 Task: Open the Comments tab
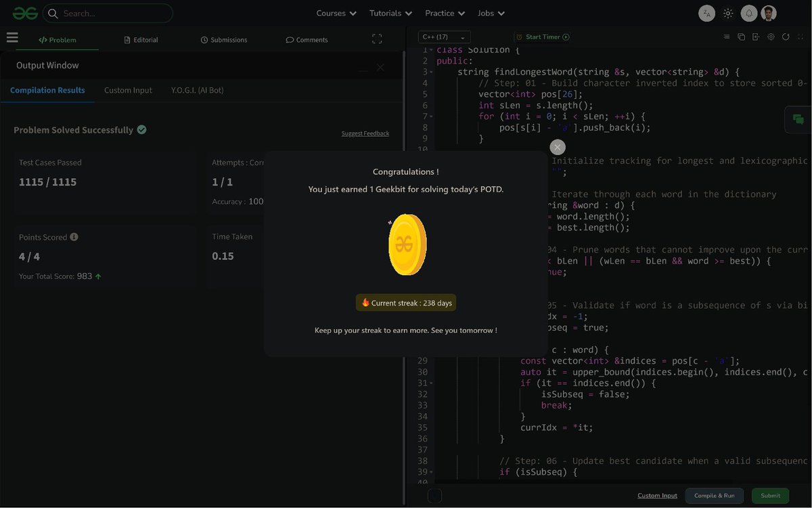coord(307,40)
